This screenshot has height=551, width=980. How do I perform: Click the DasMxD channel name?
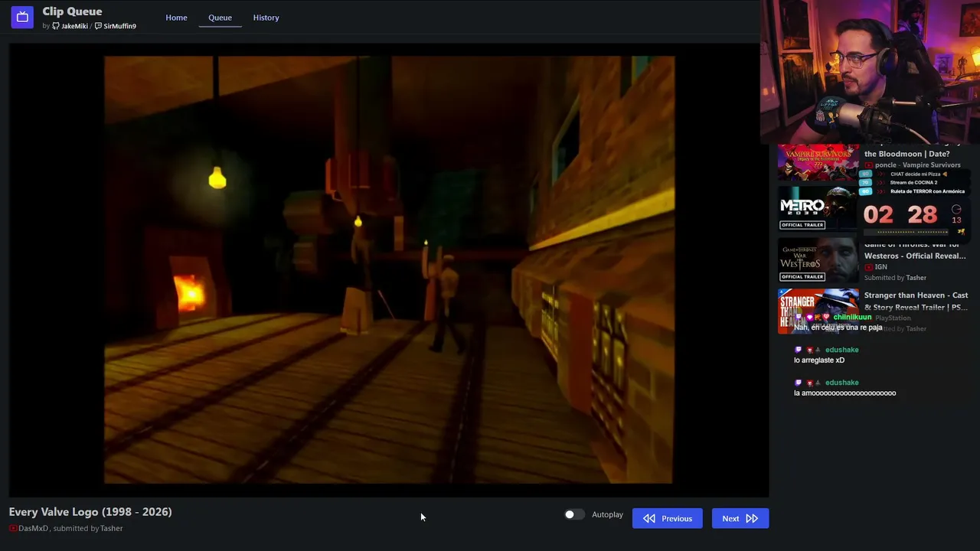pos(33,528)
